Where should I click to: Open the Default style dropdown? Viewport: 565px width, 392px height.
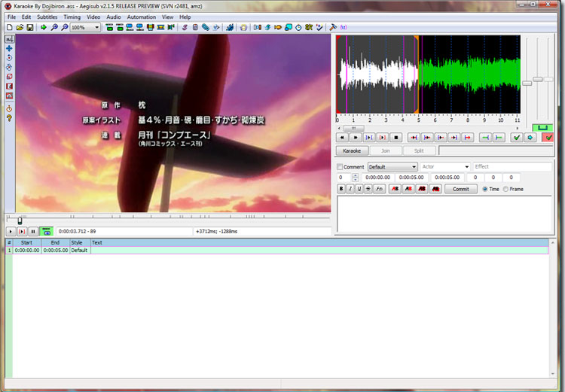pyautogui.click(x=392, y=167)
